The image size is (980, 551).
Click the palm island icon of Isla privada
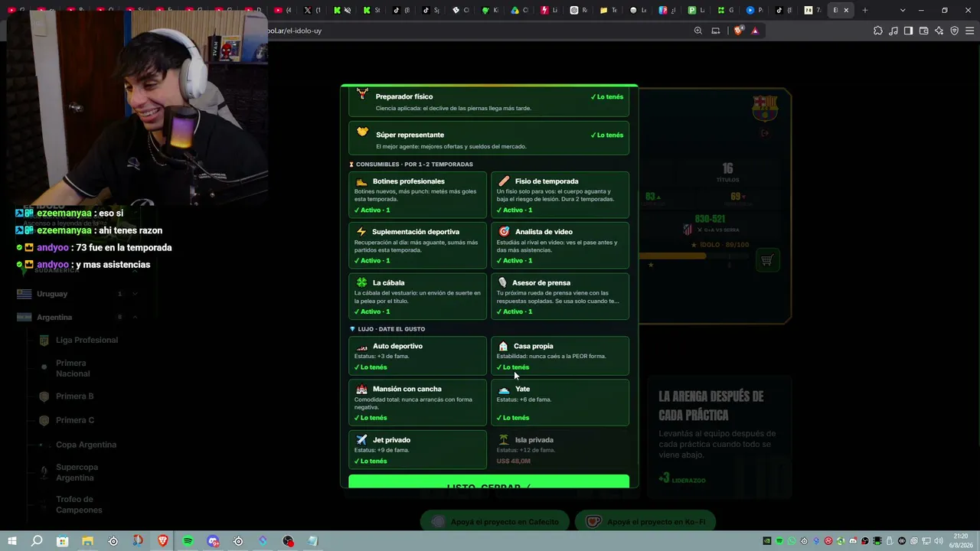[504, 440]
